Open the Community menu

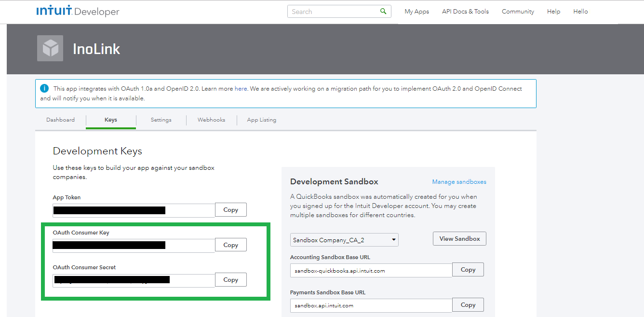(x=518, y=12)
